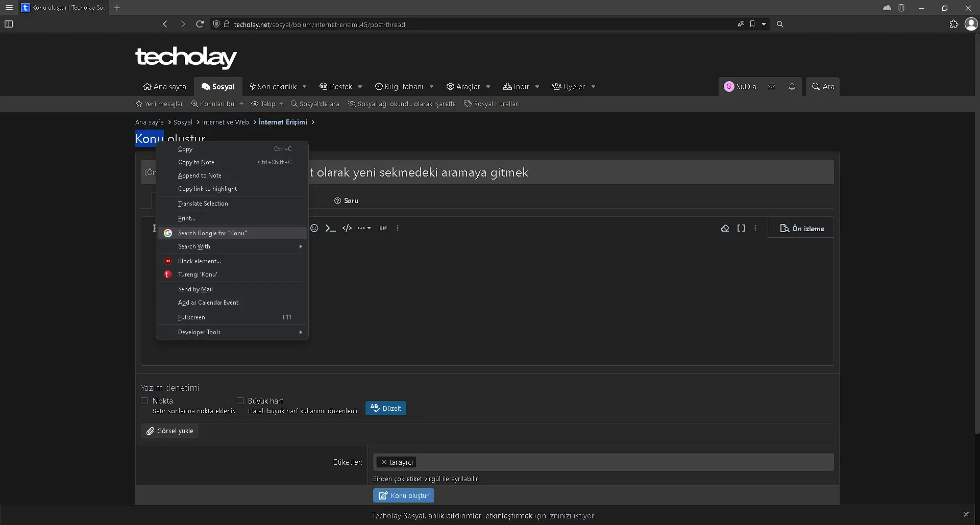980x525 pixels.
Task: Go back with the back arrow
Action: coord(165,24)
